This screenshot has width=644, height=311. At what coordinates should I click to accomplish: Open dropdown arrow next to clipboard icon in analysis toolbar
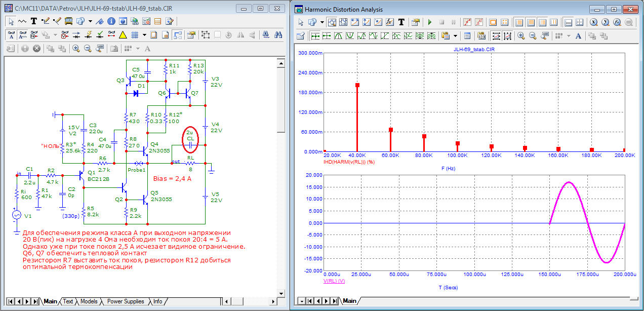click(455, 36)
